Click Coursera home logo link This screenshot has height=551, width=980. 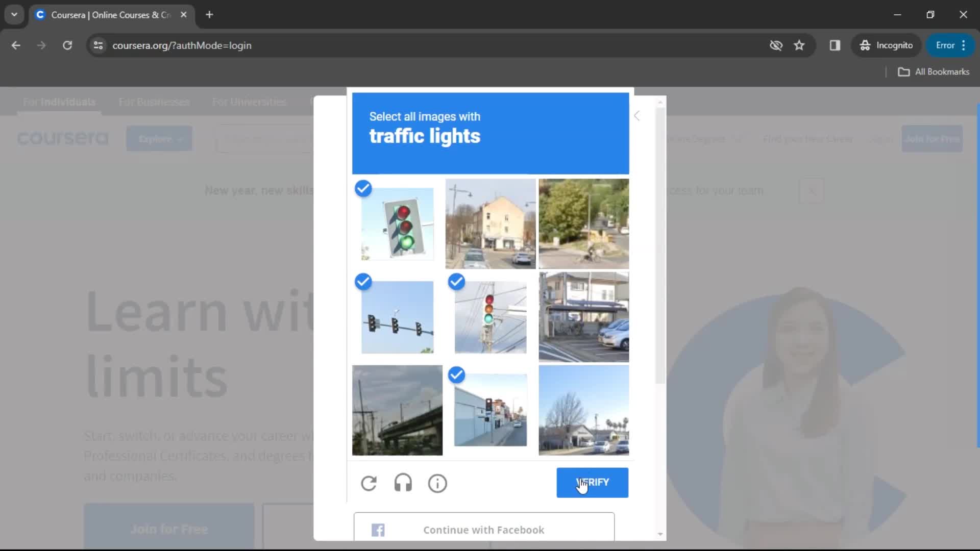click(63, 139)
